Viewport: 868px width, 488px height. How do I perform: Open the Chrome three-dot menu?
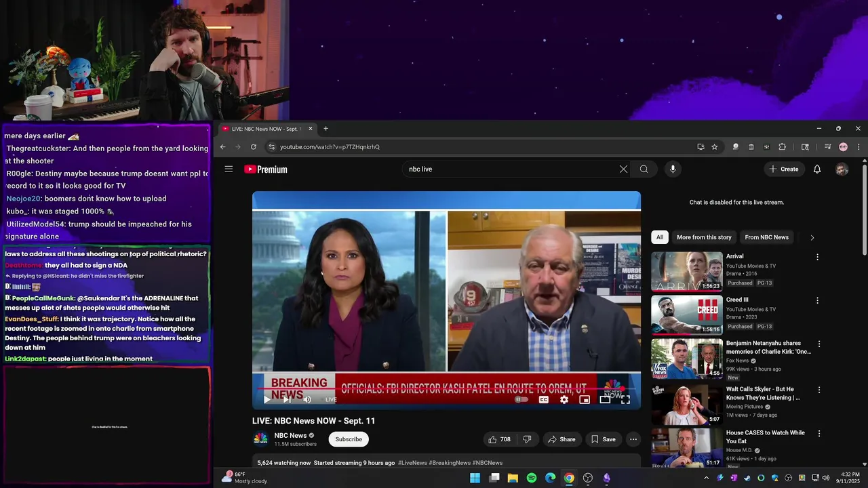pyautogui.click(x=859, y=146)
